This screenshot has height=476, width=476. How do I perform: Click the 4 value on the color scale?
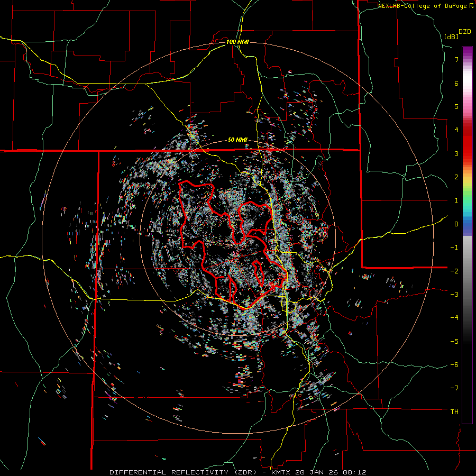point(456,130)
